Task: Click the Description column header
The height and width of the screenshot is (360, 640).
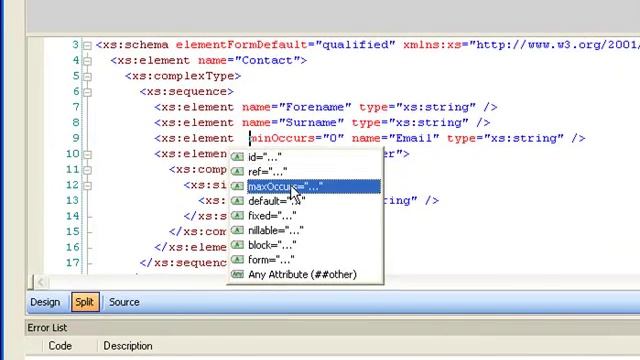Action: [x=128, y=346]
